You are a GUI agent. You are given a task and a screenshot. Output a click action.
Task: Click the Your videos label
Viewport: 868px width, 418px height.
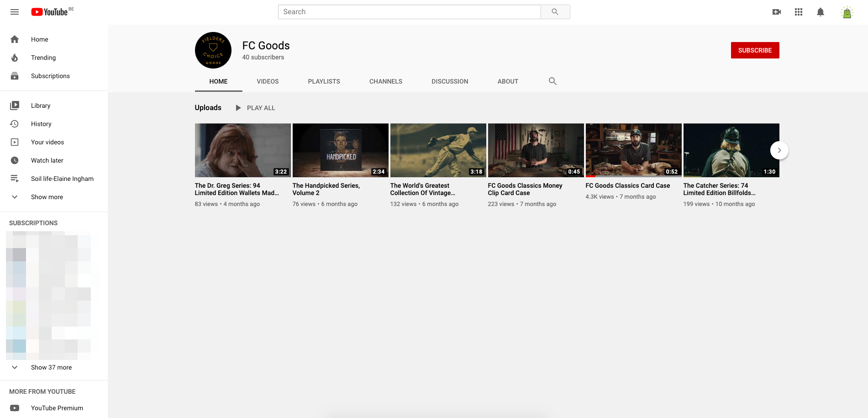tap(47, 142)
